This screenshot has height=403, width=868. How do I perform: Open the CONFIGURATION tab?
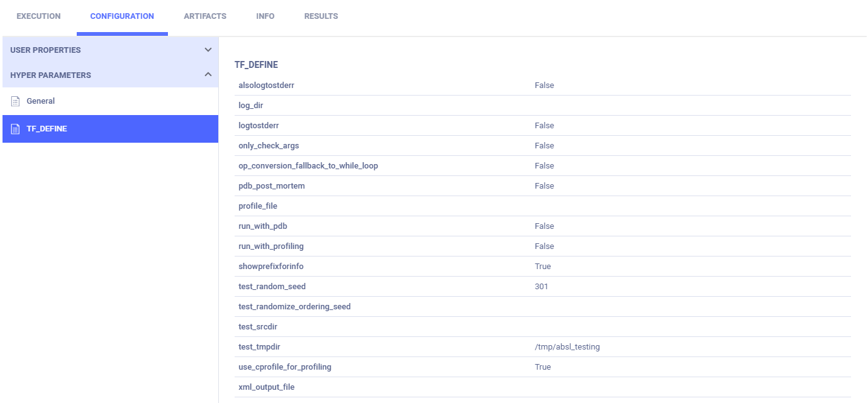[x=122, y=16]
